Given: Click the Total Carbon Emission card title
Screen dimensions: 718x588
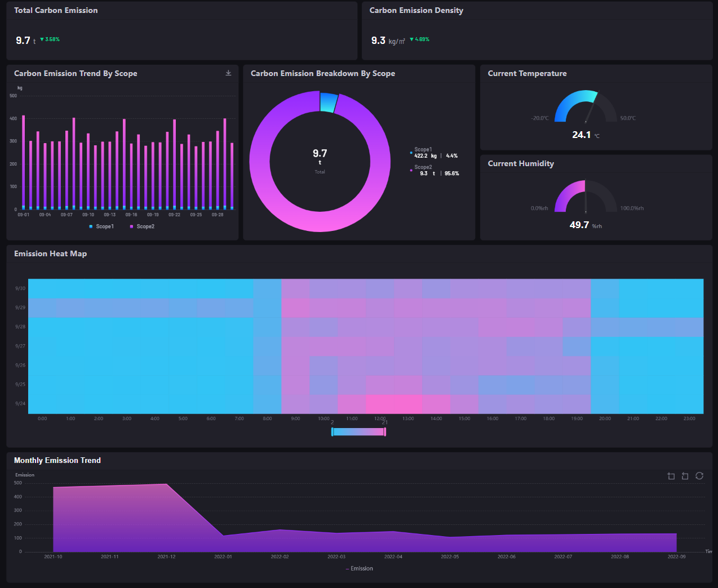Looking at the screenshot, I should click(x=56, y=10).
